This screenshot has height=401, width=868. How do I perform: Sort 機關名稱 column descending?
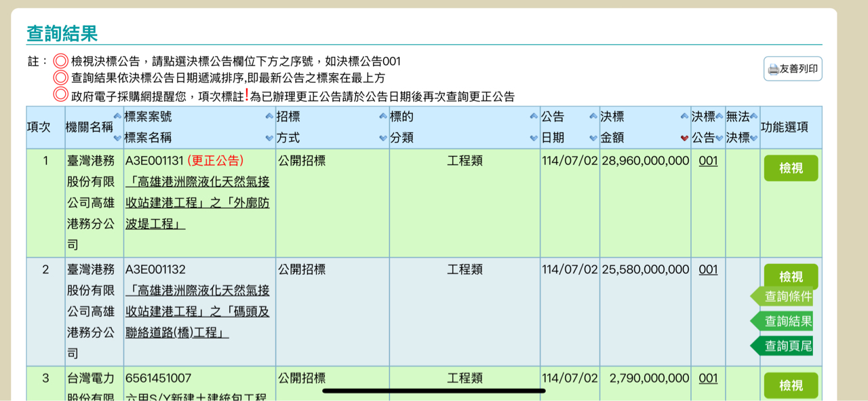click(x=117, y=138)
